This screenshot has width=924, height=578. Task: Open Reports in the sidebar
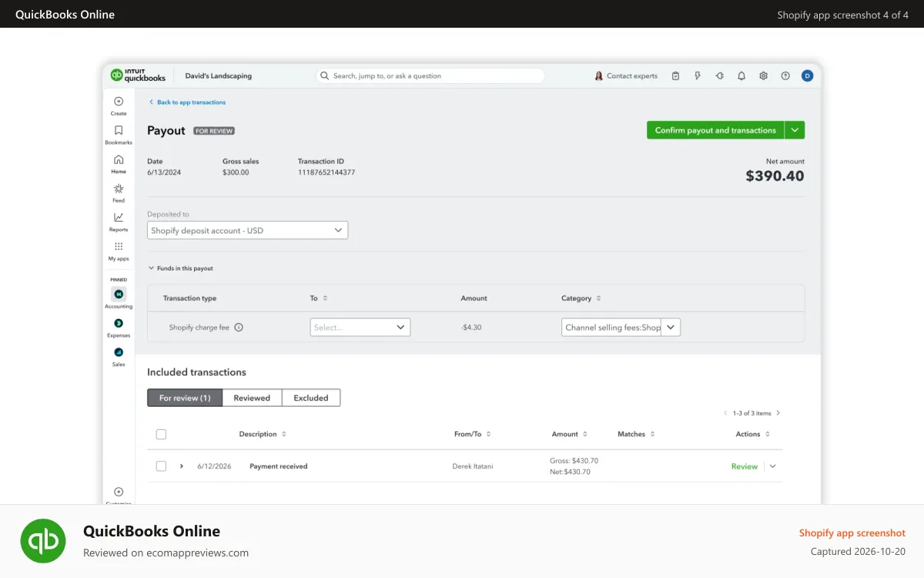[119, 222]
